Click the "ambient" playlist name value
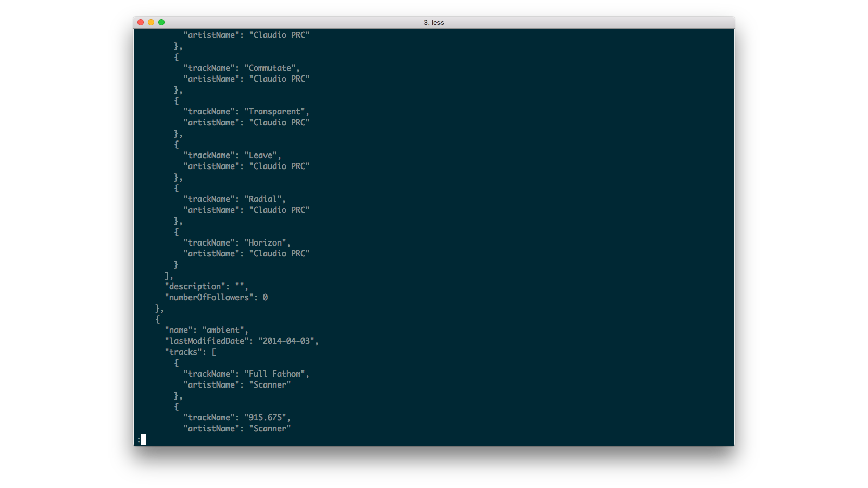Image resolution: width=868 pixels, height=488 pixels. pos(223,330)
